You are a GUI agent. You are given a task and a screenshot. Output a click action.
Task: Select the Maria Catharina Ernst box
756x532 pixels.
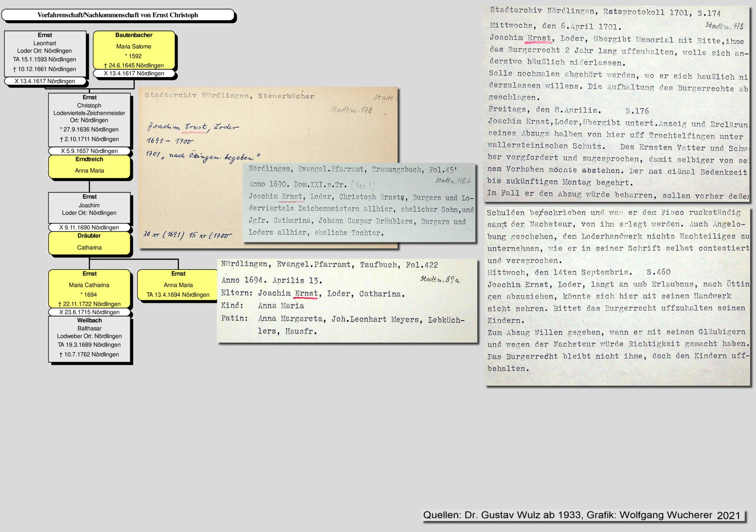click(89, 288)
